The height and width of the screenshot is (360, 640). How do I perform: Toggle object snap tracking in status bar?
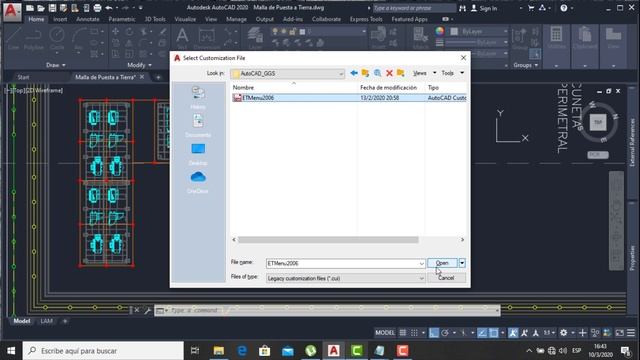482,333
